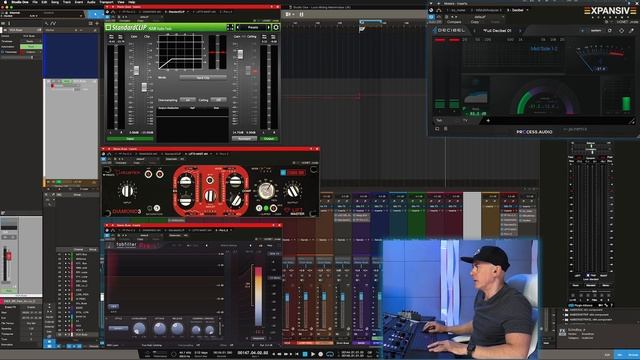Click StandardCLIP input Gain fader handle

[x=136, y=71]
